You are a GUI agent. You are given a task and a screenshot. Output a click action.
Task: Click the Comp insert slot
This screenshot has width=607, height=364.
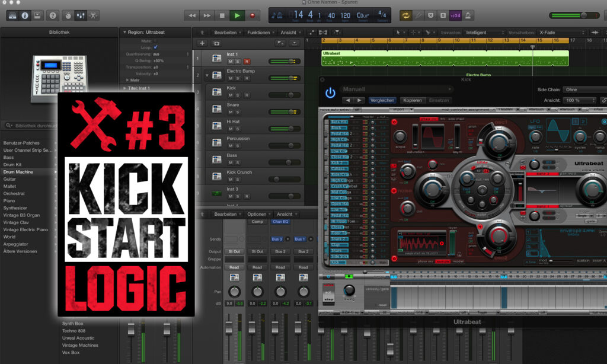257,222
